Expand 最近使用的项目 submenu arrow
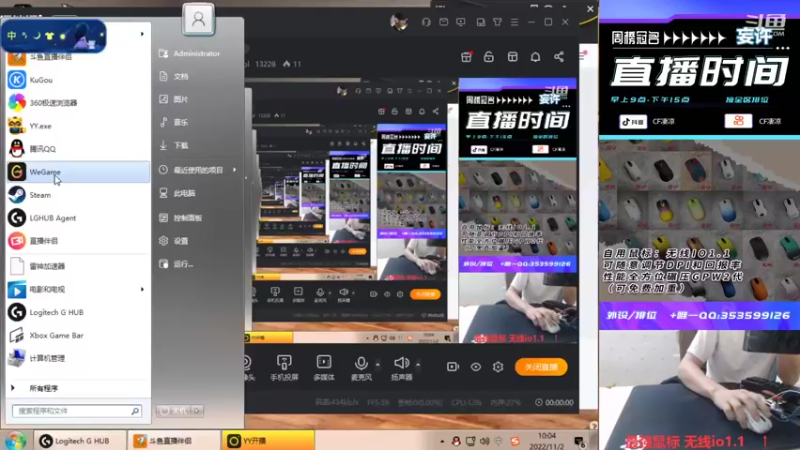Screen dimensions: 800x450 [235, 170]
